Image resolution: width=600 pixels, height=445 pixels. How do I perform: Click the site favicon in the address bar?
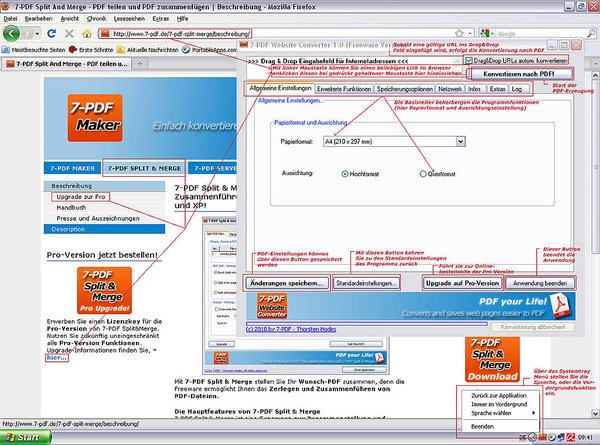[x=104, y=34]
